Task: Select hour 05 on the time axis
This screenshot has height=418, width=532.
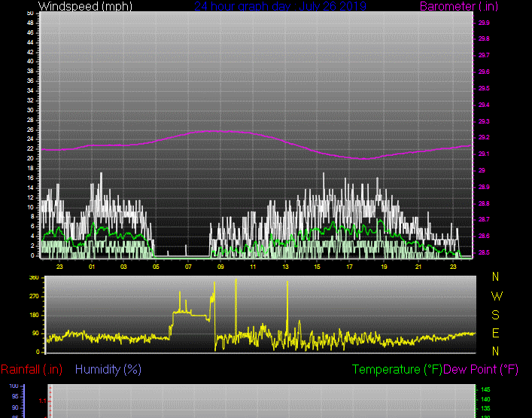Action: pos(156,267)
